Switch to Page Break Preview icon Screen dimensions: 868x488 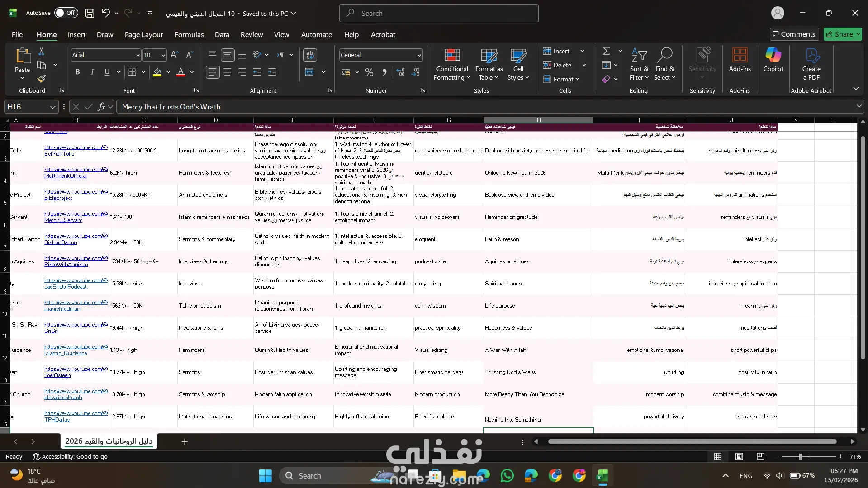[760, 456]
